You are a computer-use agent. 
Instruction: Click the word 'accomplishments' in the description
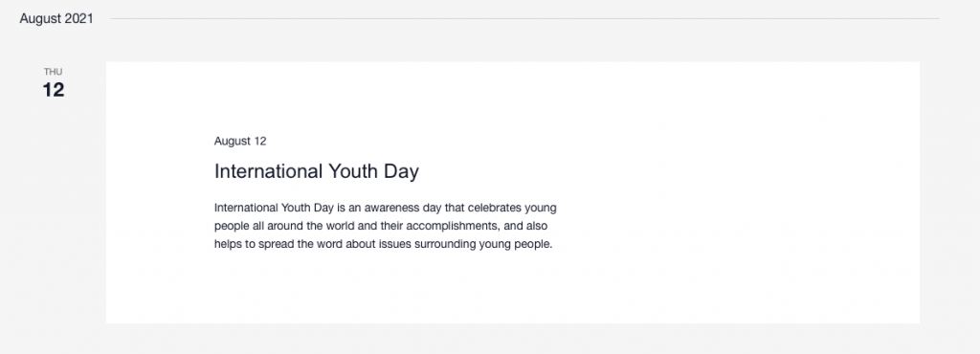456,226
